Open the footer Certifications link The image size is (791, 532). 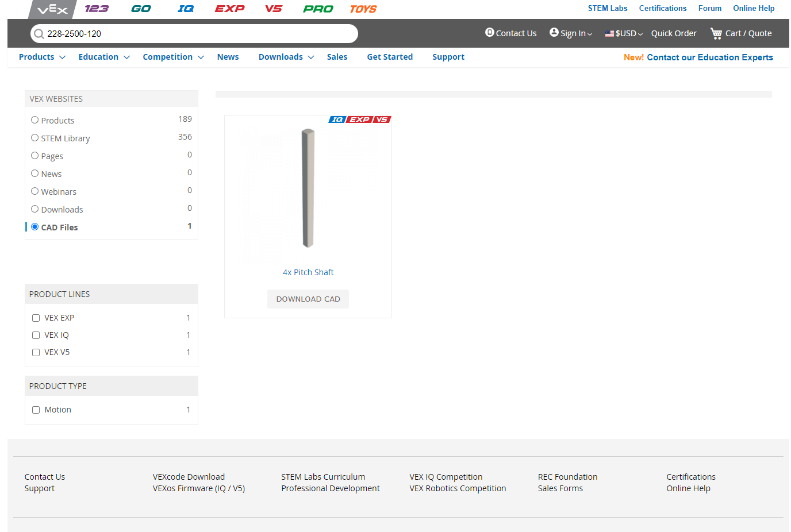click(691, 477)
